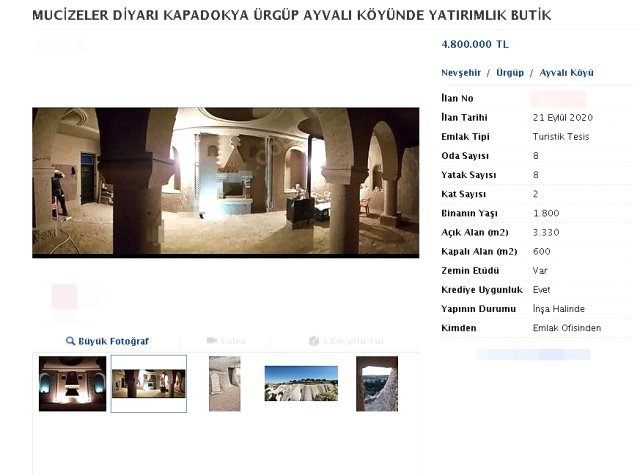Viewport: 640px width, 474px height.
Task: Click the magnifier icon beside Büyük Fotoğraf
Action: [71, 341]
